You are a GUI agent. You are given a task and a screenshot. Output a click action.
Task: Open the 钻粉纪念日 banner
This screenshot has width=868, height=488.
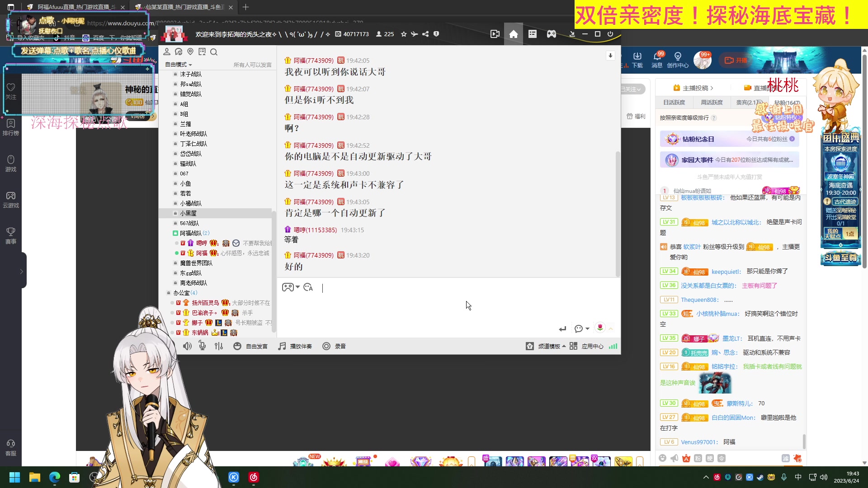click(x=729, y=139)
